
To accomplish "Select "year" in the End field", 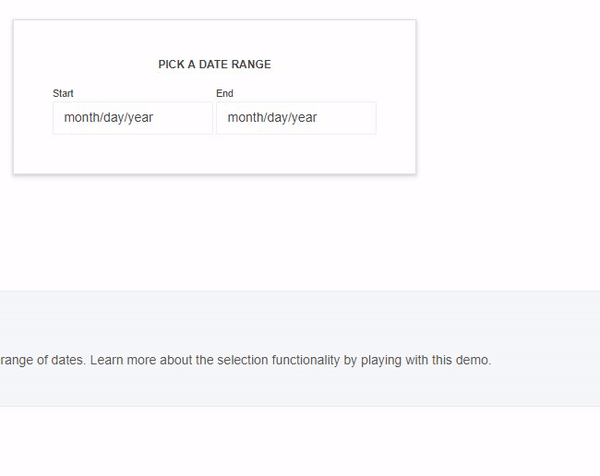I will pyautogui.click(x=304, y=118).
